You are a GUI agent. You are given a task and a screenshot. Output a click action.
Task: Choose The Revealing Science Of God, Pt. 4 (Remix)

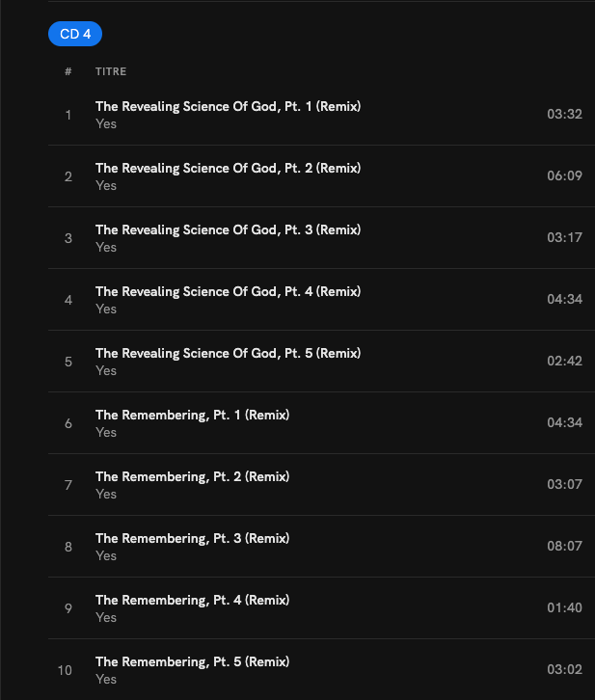coord(228,291)
